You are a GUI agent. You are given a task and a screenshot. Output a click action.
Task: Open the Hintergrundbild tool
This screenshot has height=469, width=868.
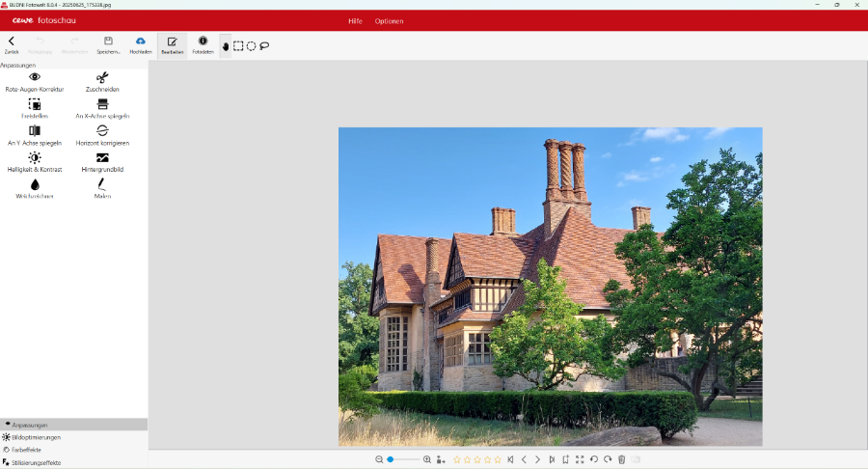pyautogui.click(x=102, y=159)
